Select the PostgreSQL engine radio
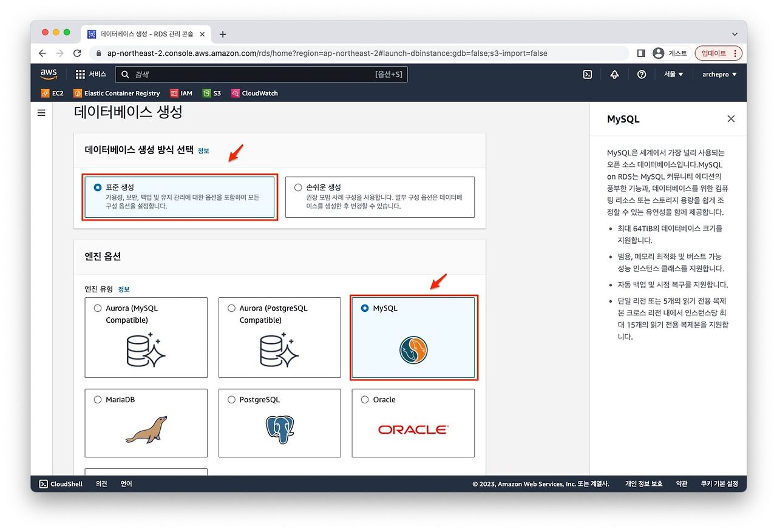 231,400
